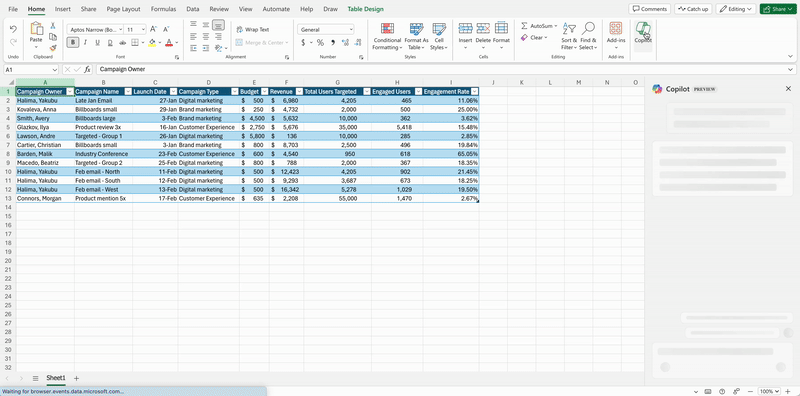This screenshot has width=800, height=396.
Task: Click the Cut scissors icon
Action: 53,26
